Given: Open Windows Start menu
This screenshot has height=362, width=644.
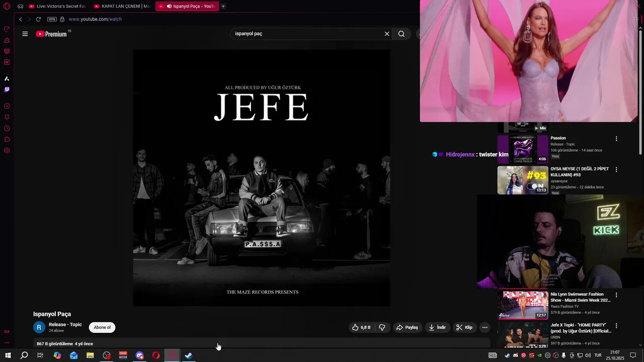Looking at the screenshot, I should click(x=8, y=355).
